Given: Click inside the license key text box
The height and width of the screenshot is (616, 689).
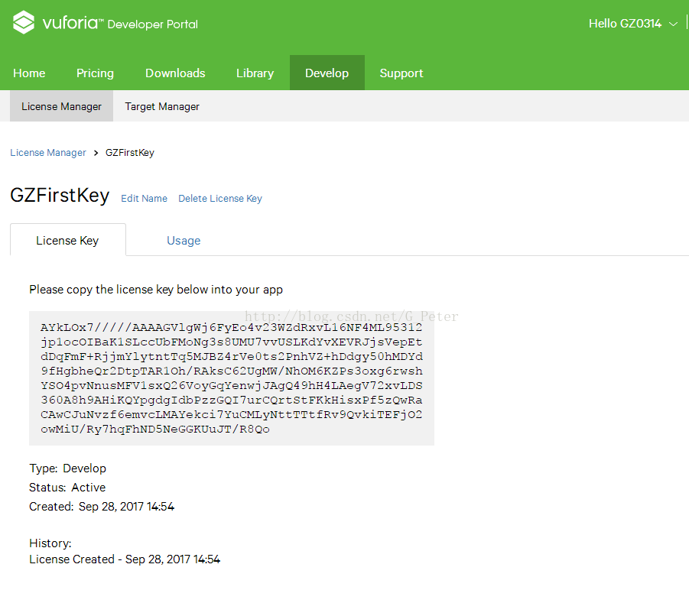Looking at the screenshot, I should pos(232,378).
